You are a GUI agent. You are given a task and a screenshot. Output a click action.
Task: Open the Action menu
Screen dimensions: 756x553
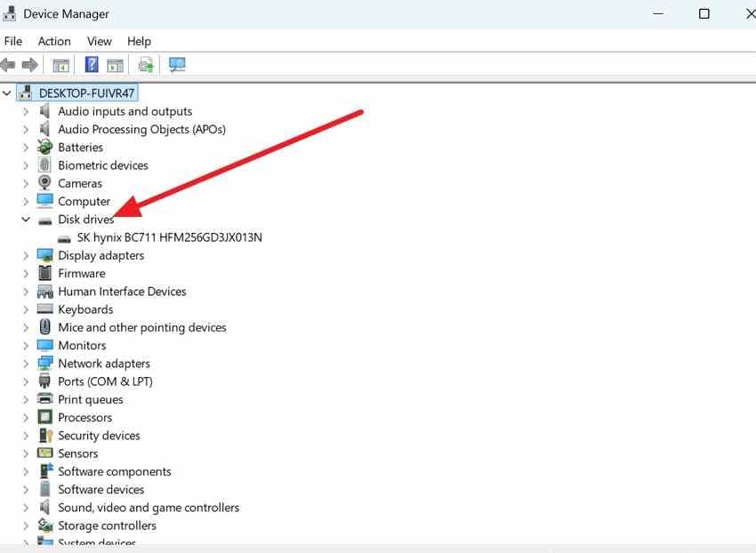tap(54, 42)
